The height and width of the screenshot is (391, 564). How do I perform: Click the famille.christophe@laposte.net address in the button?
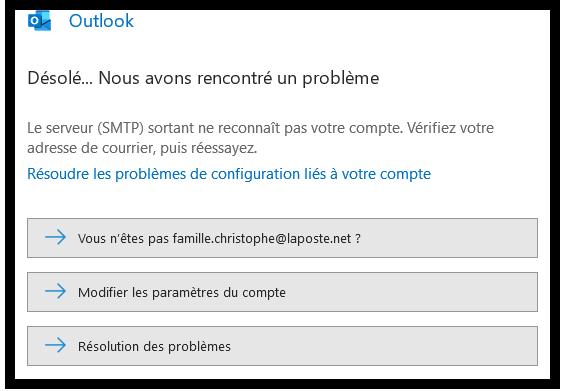261,238
